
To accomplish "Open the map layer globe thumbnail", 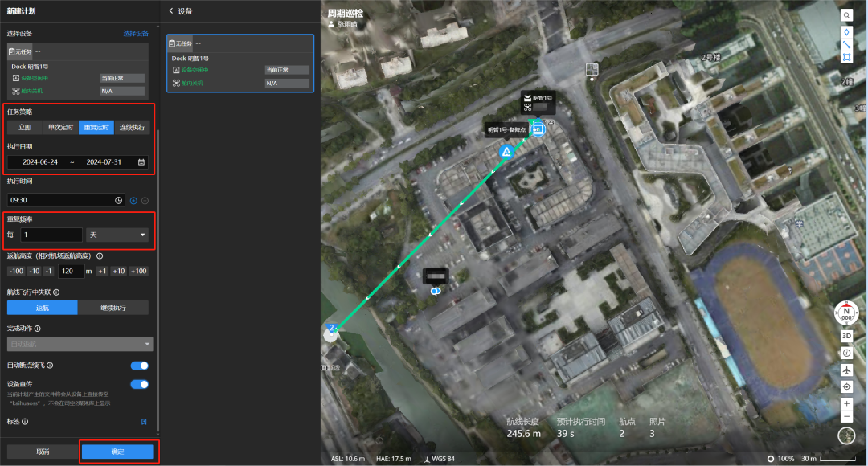I will [846, 436].
